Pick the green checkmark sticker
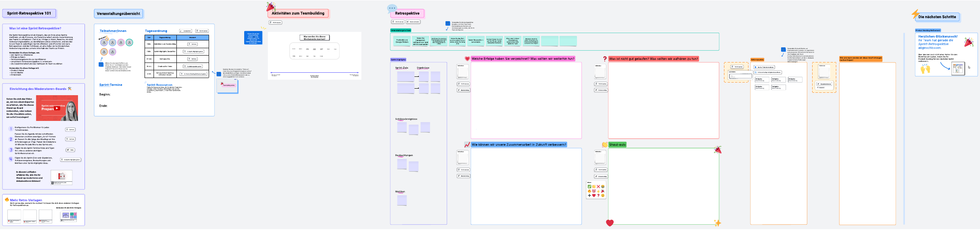Screen dimensions: 980x230 point(589,187)
